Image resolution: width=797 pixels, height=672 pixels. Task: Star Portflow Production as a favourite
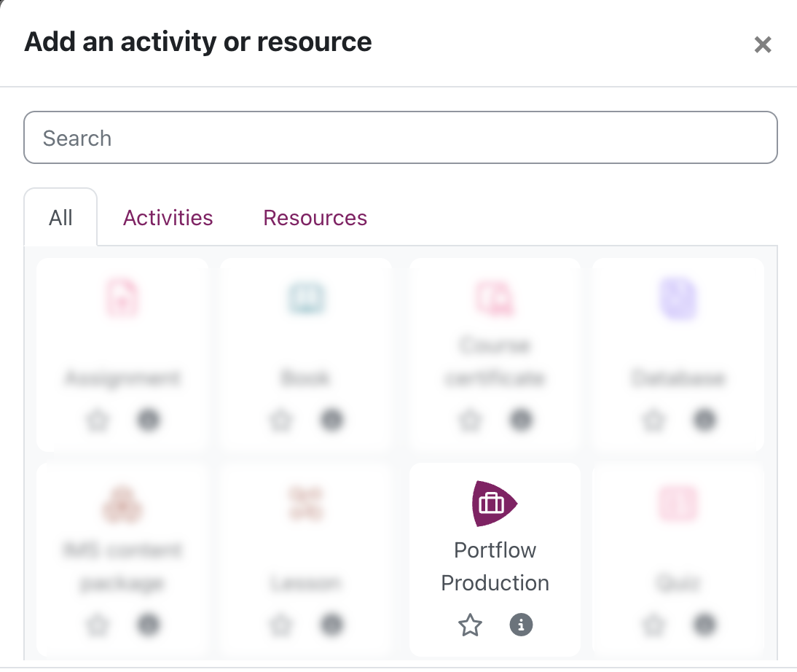[470, 625]
